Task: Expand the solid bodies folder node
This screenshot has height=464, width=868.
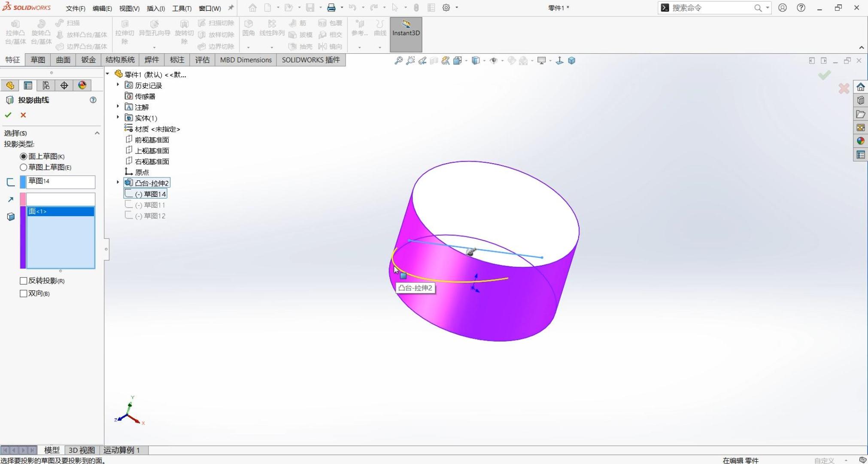Action: [118, 118]
